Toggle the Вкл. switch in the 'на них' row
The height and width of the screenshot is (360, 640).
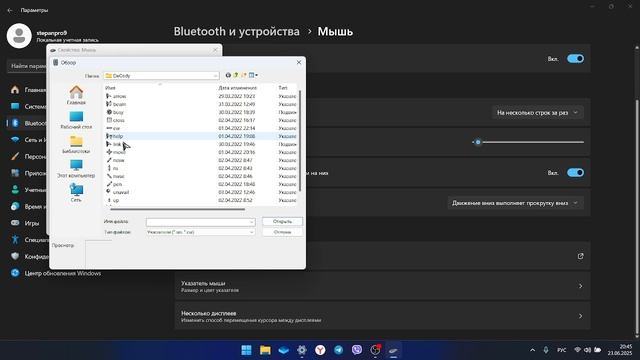pyautogui.click(x=575, y=173)
